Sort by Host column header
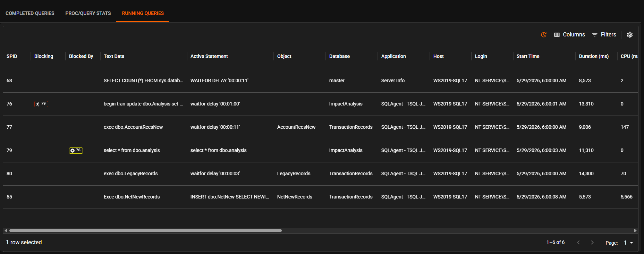 click(x=438, y=56)
